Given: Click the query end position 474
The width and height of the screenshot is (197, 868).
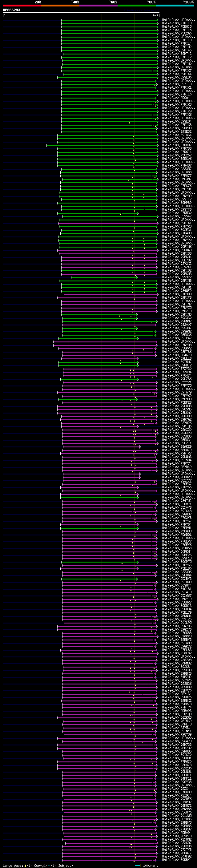Looking at the screenshot, I should pyautogui.click(x=155, y=15).
